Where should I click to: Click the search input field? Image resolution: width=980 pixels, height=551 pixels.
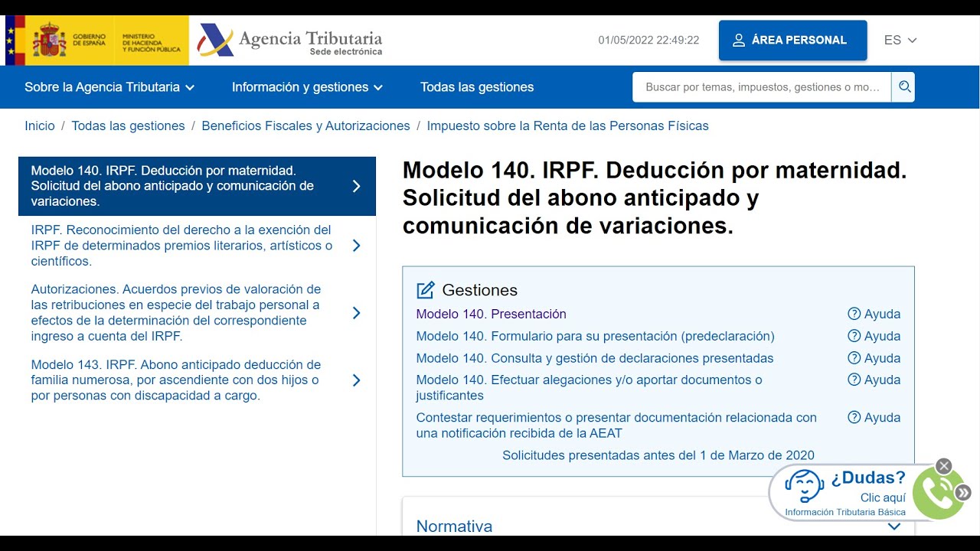click(760, 86)
